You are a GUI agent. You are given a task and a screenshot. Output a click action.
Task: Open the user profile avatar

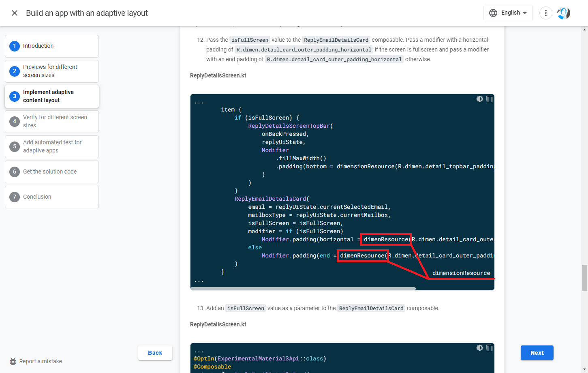pos(564,13)
